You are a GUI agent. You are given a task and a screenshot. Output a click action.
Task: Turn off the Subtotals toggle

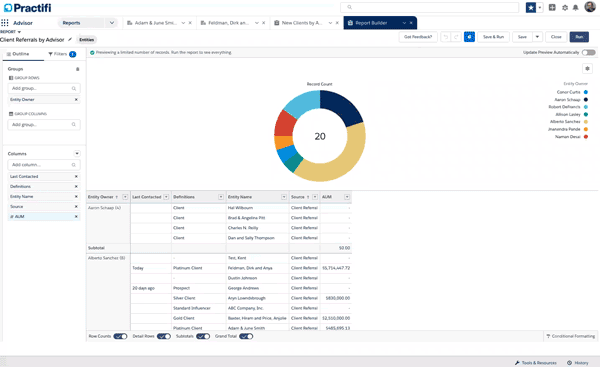pyautogui.click(x=203, y=336)
